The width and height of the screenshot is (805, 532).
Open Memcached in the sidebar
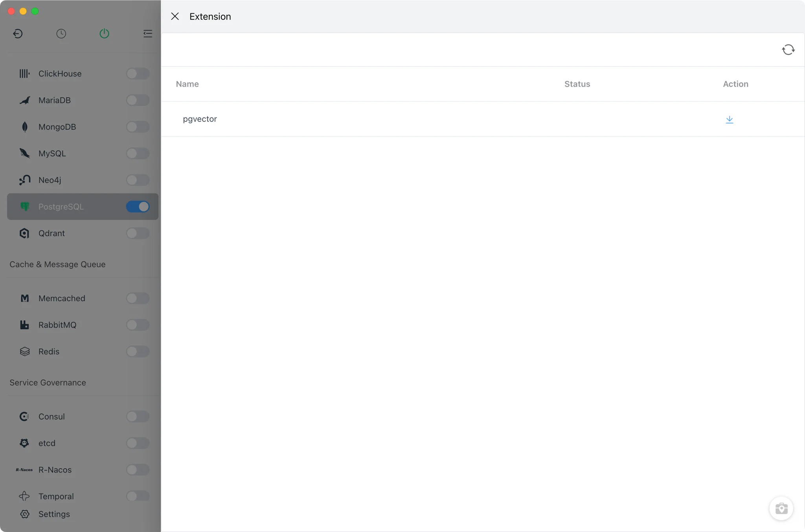pos(83,298)
